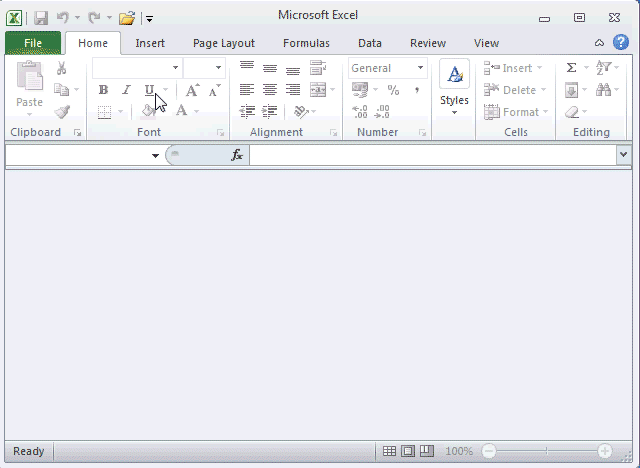This screenshot has width=640, height=468.
Task: Click the Zoom In plus button
Action: point(605,452)
